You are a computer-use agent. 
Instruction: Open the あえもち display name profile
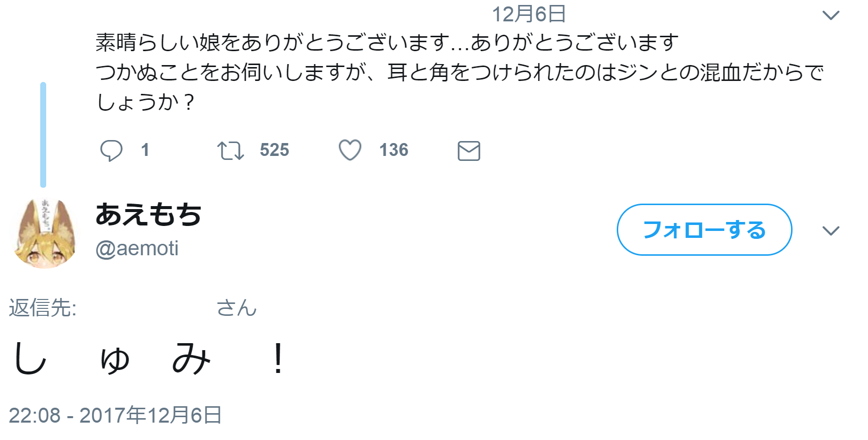click(x=148, y=215)
